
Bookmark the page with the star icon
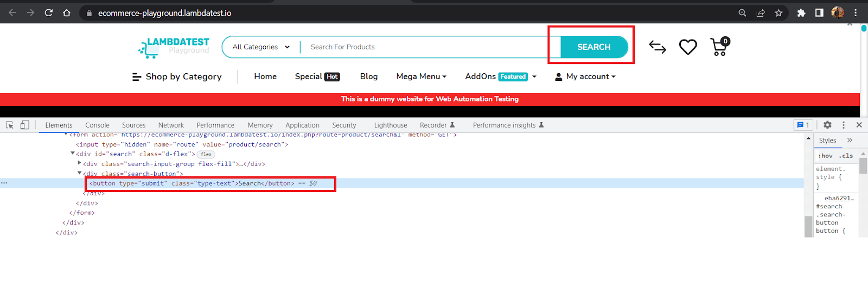[x=778, y=13]
